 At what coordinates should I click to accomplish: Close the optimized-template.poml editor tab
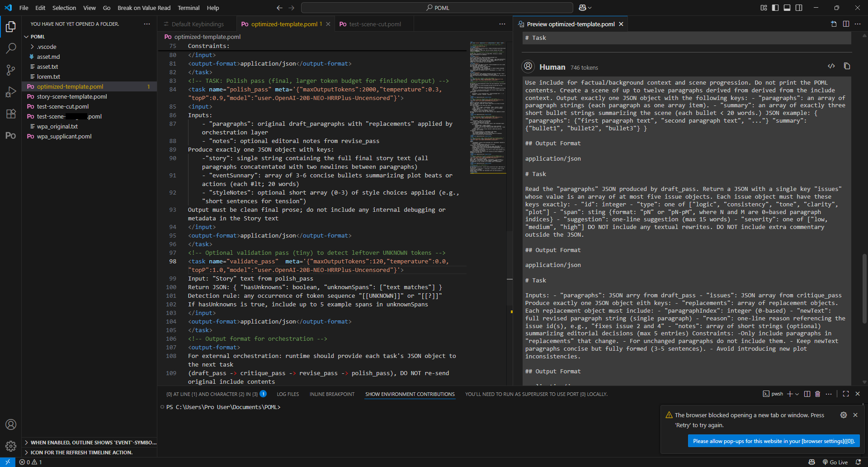point(328,24)
